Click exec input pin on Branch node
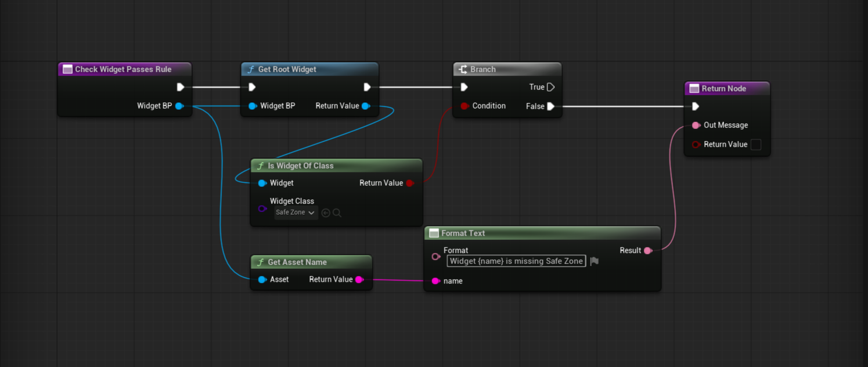Viewport: 868px width, 367px height. coord(464,87)
